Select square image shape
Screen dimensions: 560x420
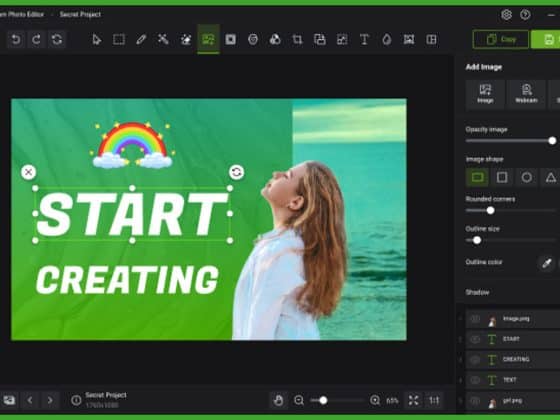(502, 177)
